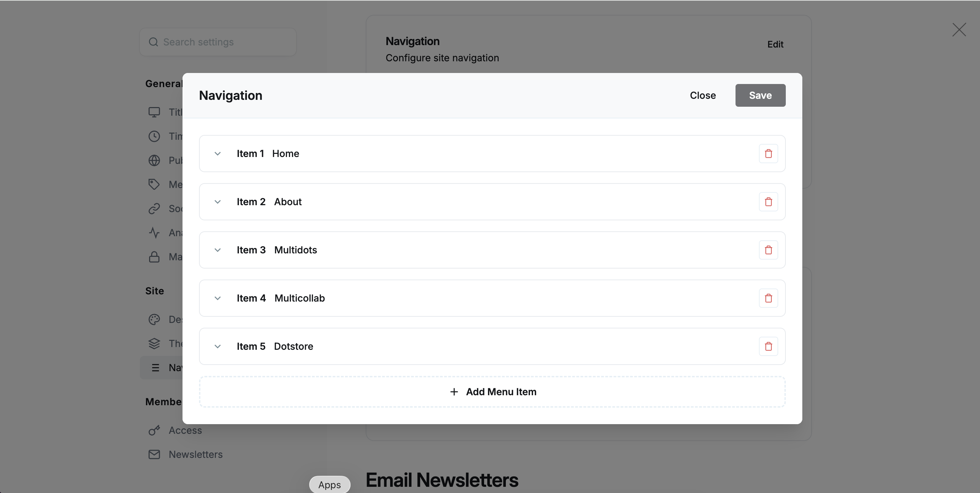The width and height of the screenshot is (980, 493).
Task: Delete the About menu item
Action: pyautogui.click(x=768, y=202)
